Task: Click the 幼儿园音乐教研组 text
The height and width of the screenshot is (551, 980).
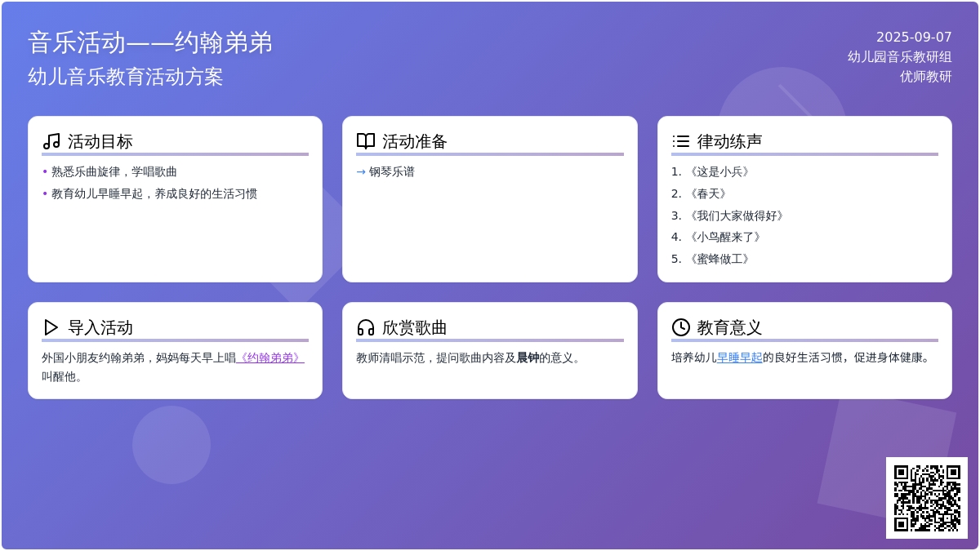Action: point(900,57)
